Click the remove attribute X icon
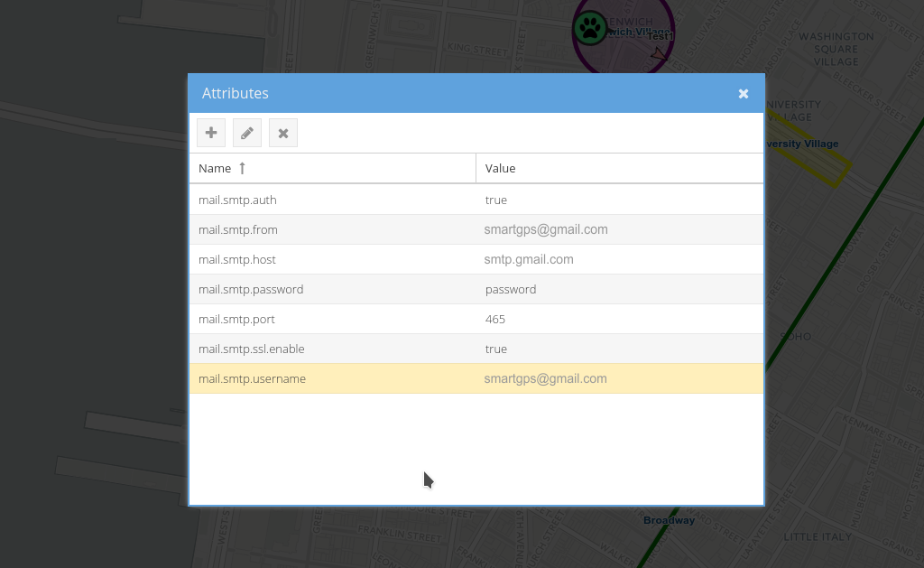The width and height of the screenshot is (924, 568). pos(283,133)
